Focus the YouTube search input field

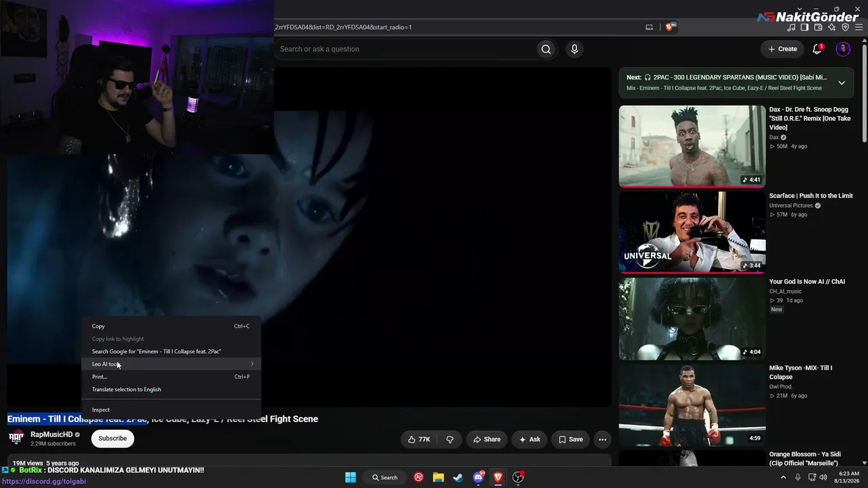[405, 49]
